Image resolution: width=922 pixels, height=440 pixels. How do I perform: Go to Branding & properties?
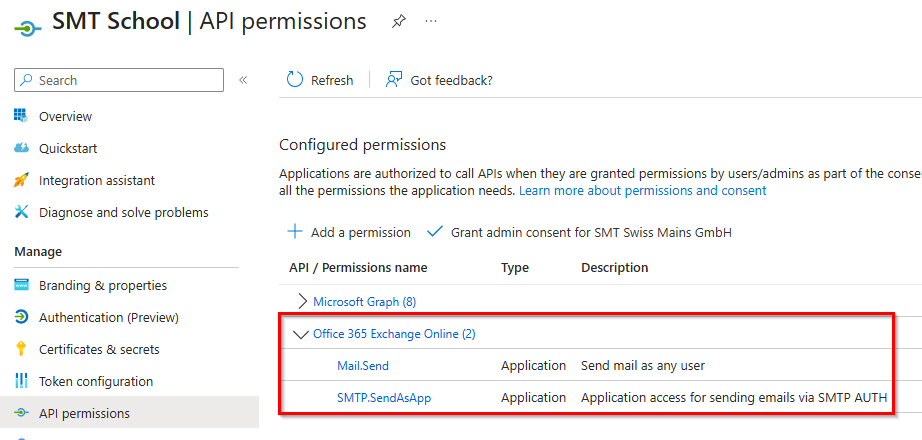(x=102, y=285)
